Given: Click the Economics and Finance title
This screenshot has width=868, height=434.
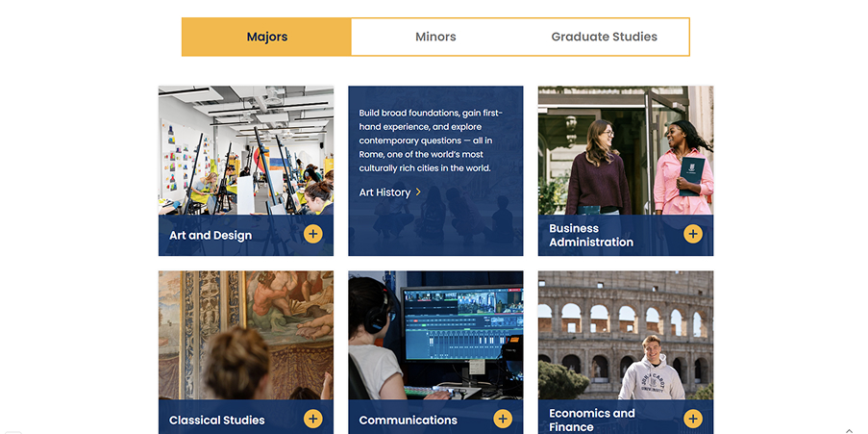Looking at the screenshot, I should (592, 421).
